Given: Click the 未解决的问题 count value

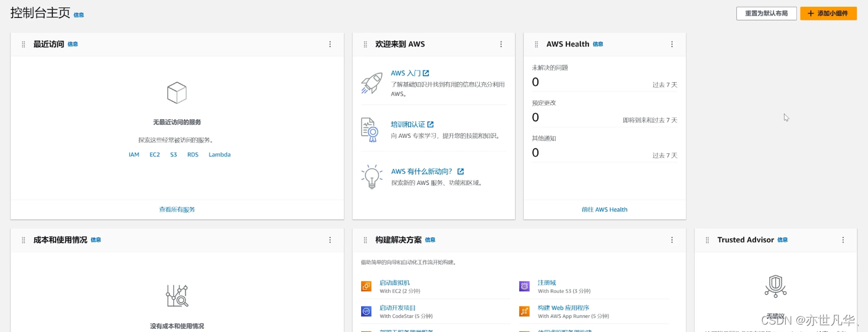Looking at the screenshot, I should pos(535,82).
